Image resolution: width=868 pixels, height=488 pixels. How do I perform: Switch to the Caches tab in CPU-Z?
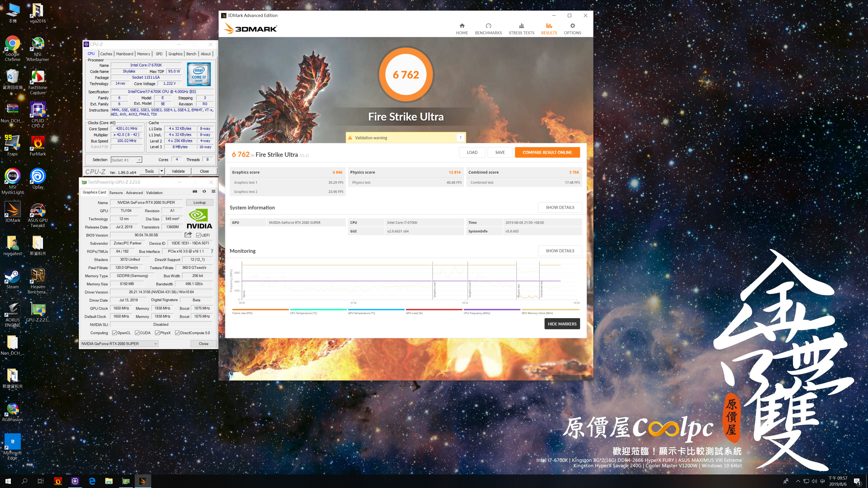tap(106, 54)
